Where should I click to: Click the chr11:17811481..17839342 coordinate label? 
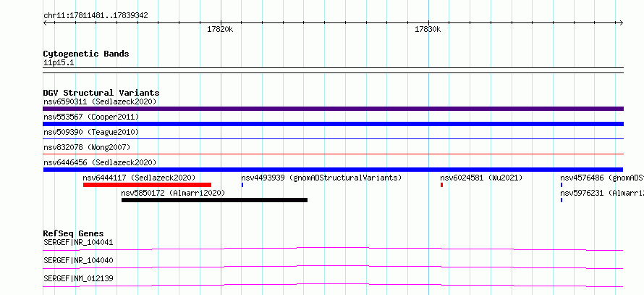[x=96, y=16]
